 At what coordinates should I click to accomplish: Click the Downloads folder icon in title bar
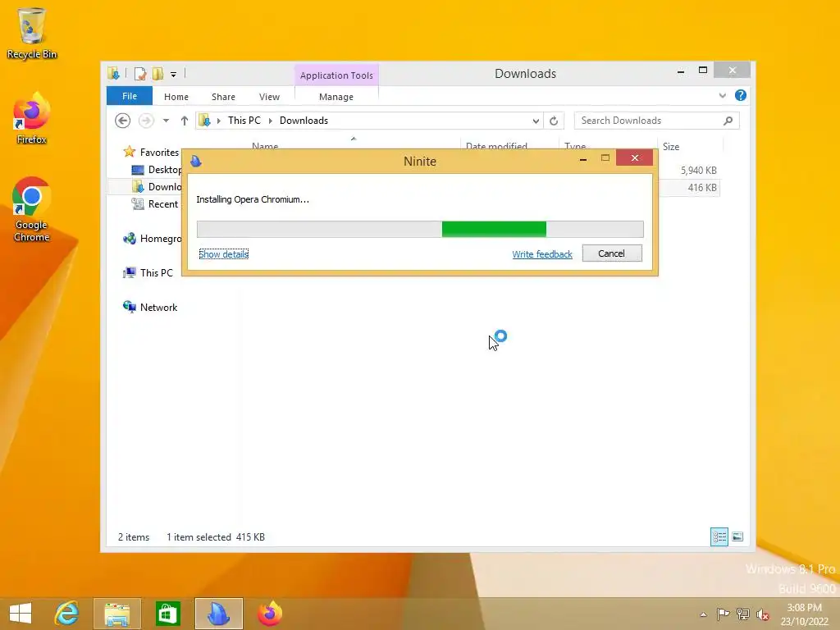click(x=113, y=73)
